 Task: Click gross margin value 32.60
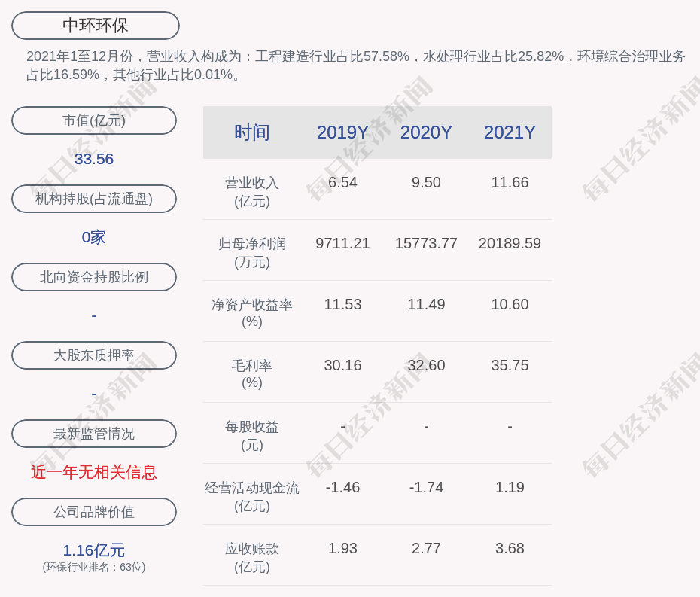click(426, 365)
